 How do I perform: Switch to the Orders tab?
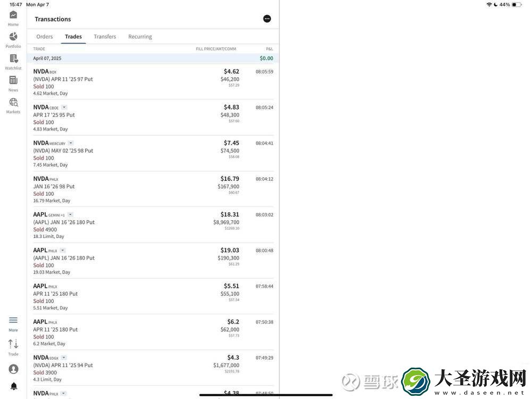click(45, 36)
